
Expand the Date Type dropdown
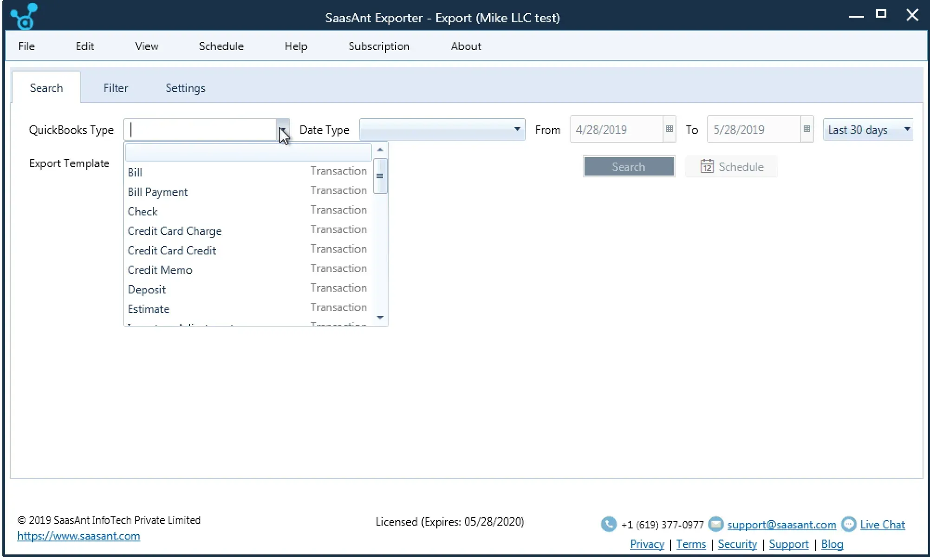[516, 130]
